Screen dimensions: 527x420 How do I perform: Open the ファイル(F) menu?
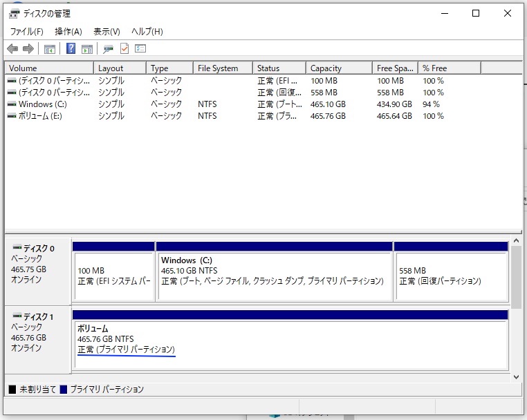pyautogui.click(x=27, y=32)
